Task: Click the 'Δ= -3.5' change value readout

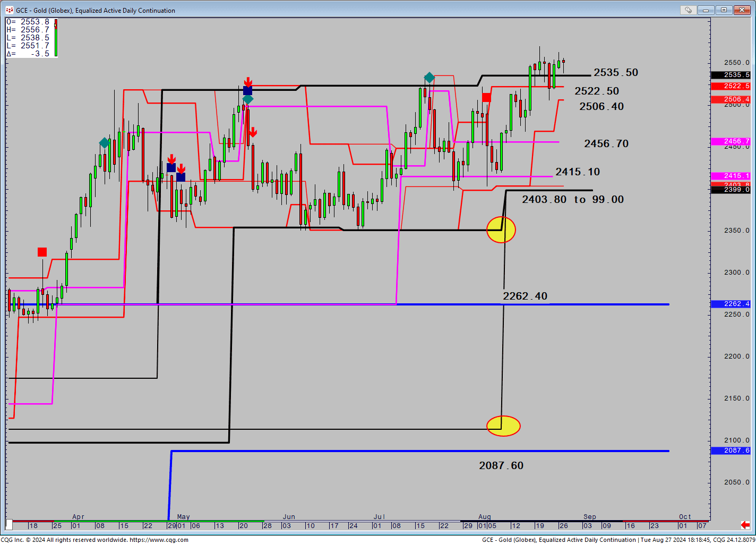Action: coord(28,54)
